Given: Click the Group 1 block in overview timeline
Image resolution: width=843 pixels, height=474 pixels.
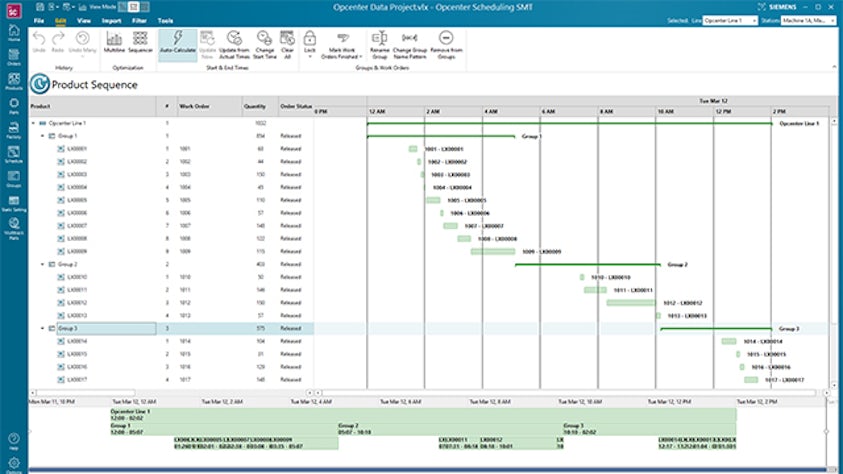Looking at the screenshot, I should click(224, 429).
